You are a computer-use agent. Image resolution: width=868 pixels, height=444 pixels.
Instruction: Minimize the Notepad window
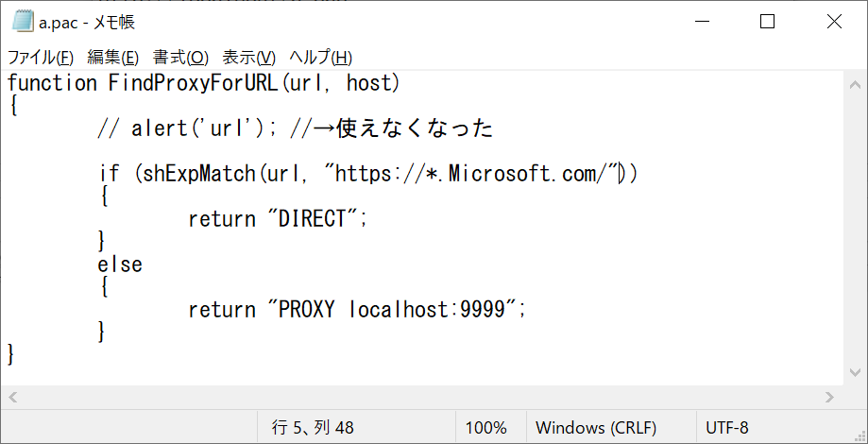click(x=702, y=22)
